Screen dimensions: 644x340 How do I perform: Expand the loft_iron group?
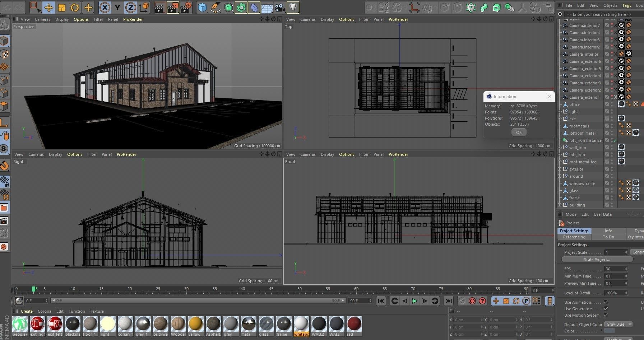[560, 155]
